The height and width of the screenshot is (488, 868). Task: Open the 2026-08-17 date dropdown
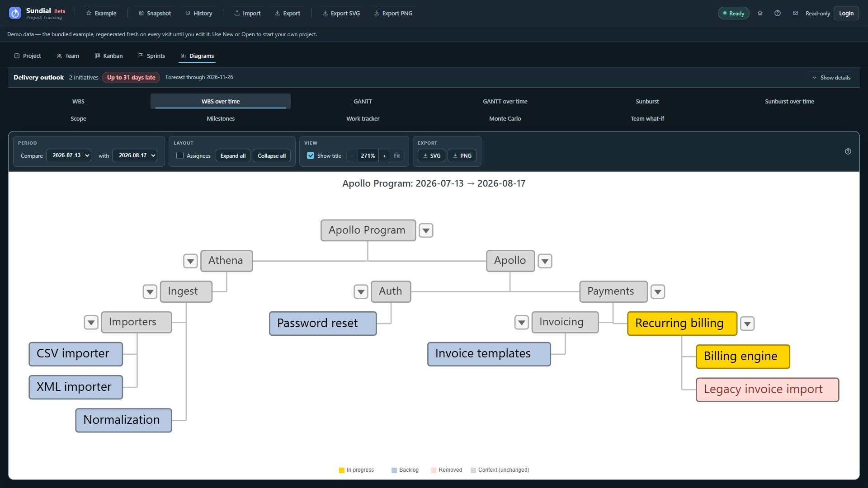tap(135, 155)
